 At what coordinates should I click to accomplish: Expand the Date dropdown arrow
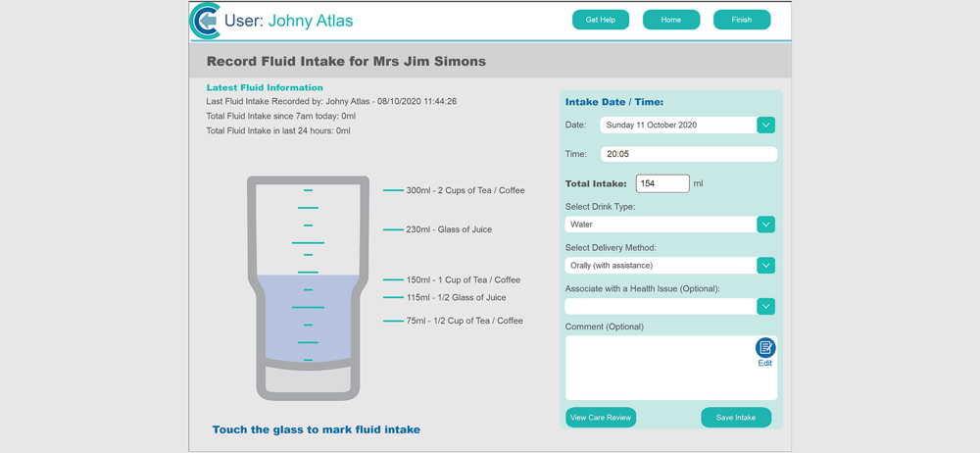pyautogui.click(x=766, y=125)
